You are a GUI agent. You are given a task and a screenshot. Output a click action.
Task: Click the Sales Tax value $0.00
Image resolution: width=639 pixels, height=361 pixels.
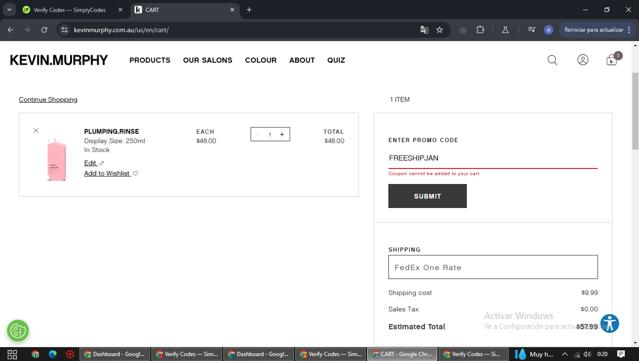coord(589,309)
